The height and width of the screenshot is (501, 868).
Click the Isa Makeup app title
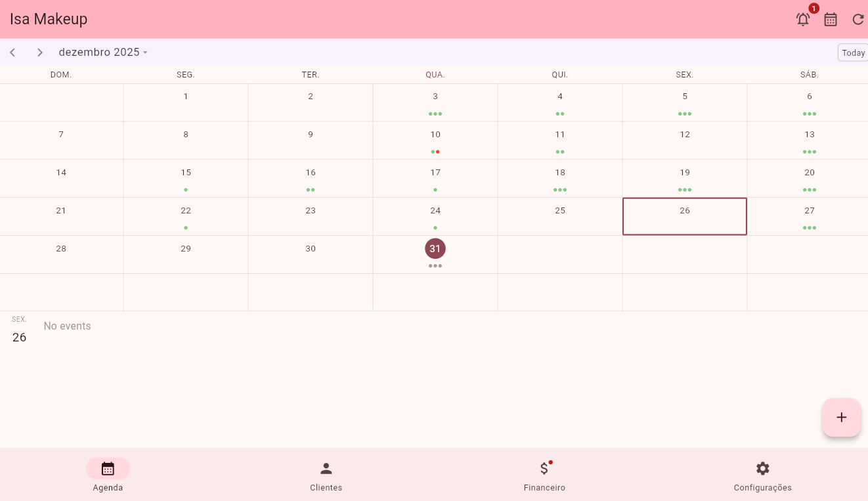click(49, 19)
